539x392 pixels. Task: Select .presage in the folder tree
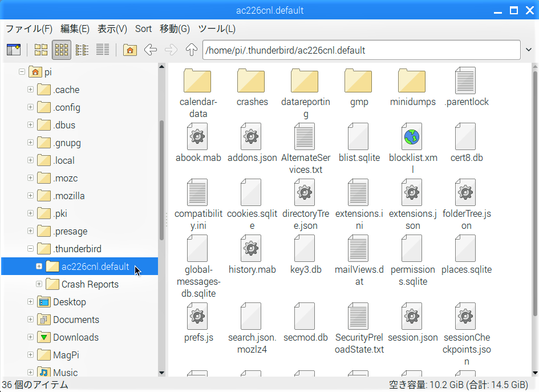point(71,231)
